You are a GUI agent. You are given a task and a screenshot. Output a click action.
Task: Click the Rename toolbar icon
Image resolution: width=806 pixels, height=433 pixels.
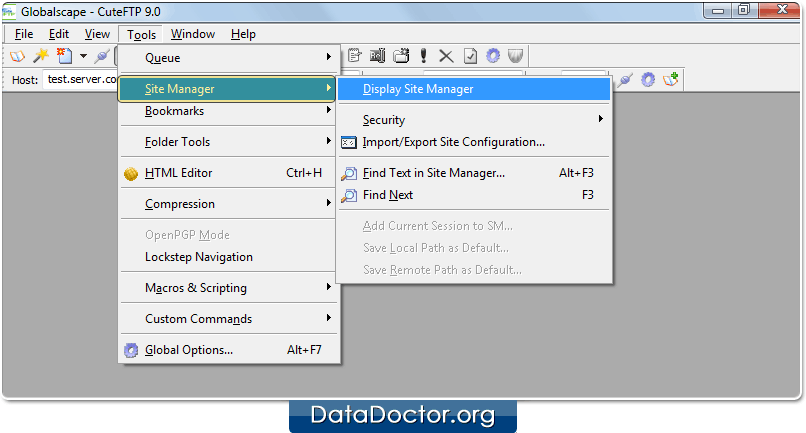[x=378, y=56]
